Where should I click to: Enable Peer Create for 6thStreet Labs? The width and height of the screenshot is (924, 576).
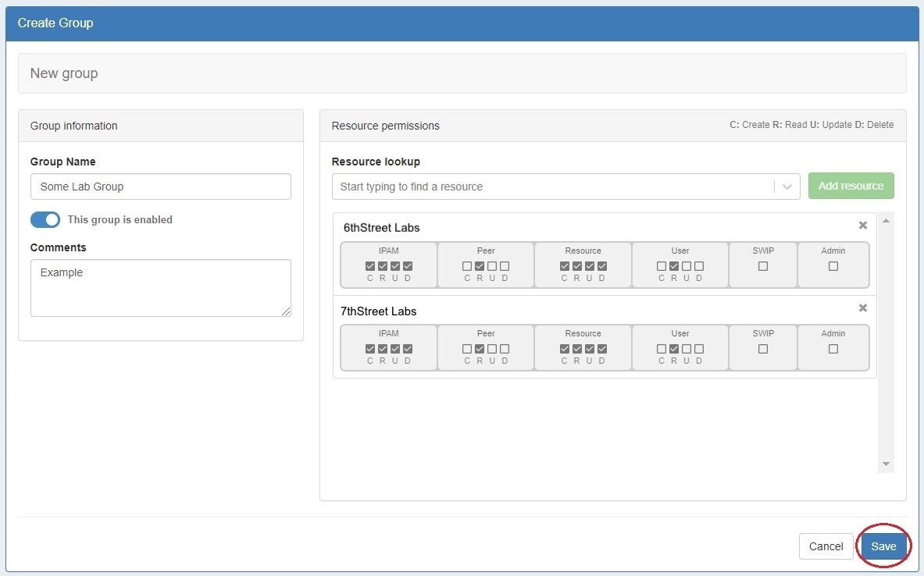click(x=467, y=266)
